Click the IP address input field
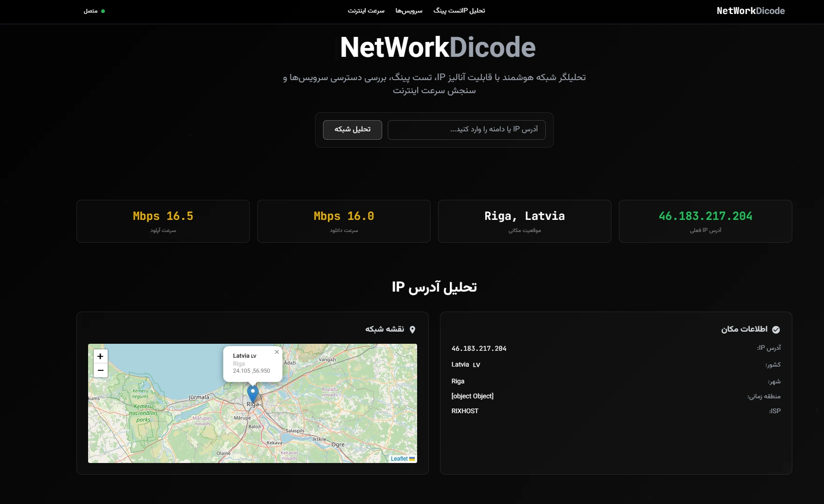The width and height of the screenshot is (824, 504). pos(466,129)
